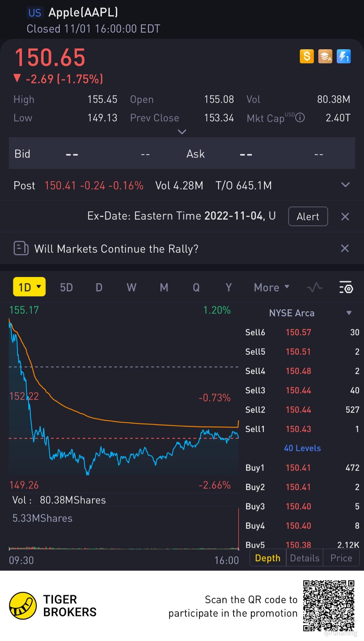Switch to M monthly chart tab

click(x=164, y=287)
